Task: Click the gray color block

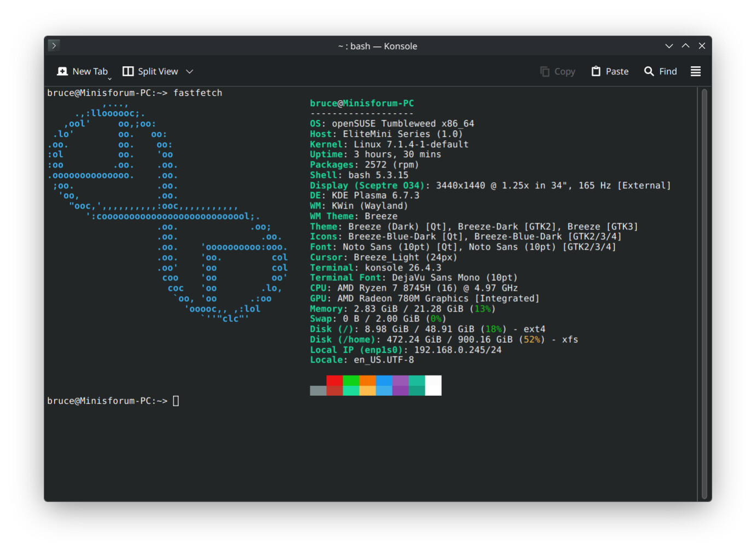Action: [318, 390]
